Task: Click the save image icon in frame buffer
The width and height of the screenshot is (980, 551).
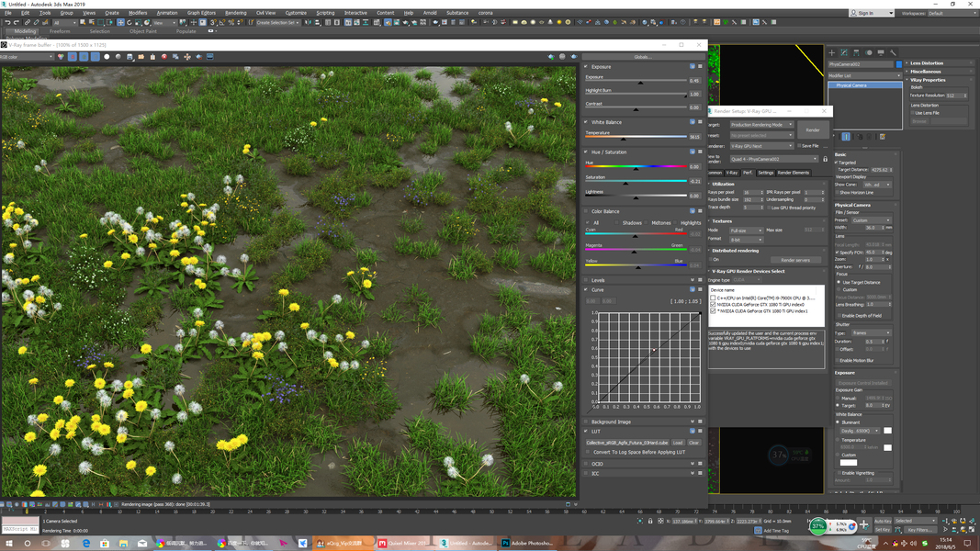Action: tap(130, 57)
